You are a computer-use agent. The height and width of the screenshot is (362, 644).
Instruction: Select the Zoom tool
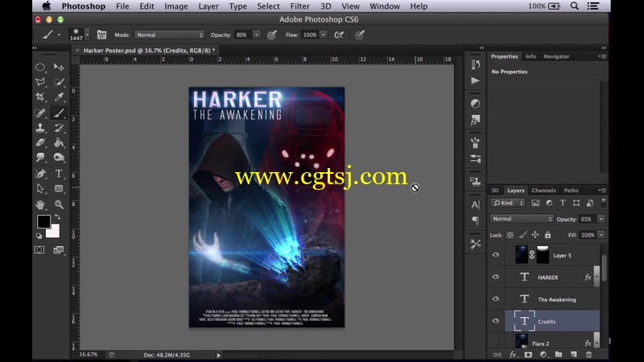click(x=59, y=204)
